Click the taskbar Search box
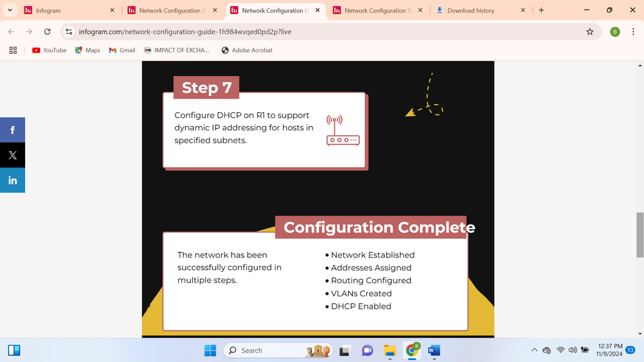This screenshot has height=362, width=644. [x=278, y=351]
